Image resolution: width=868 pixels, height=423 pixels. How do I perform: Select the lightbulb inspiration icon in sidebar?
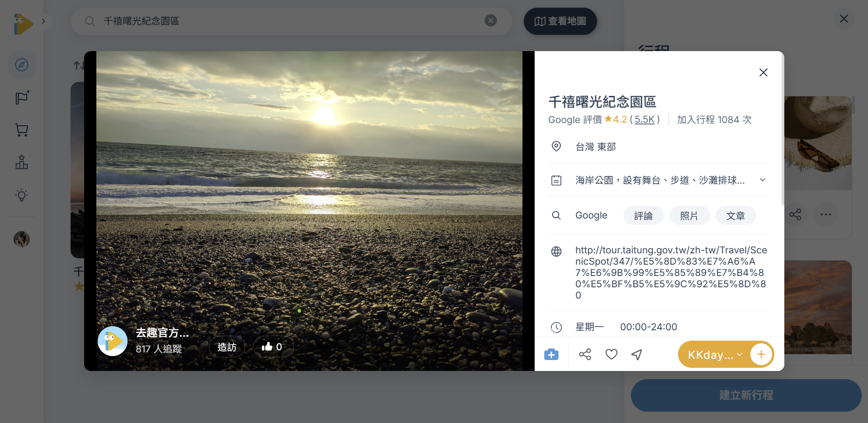tap(21, 195)
